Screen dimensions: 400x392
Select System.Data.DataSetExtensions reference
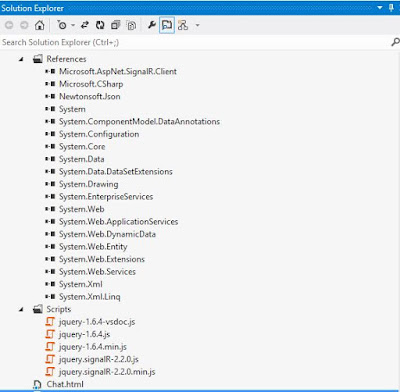click(116, 172)
